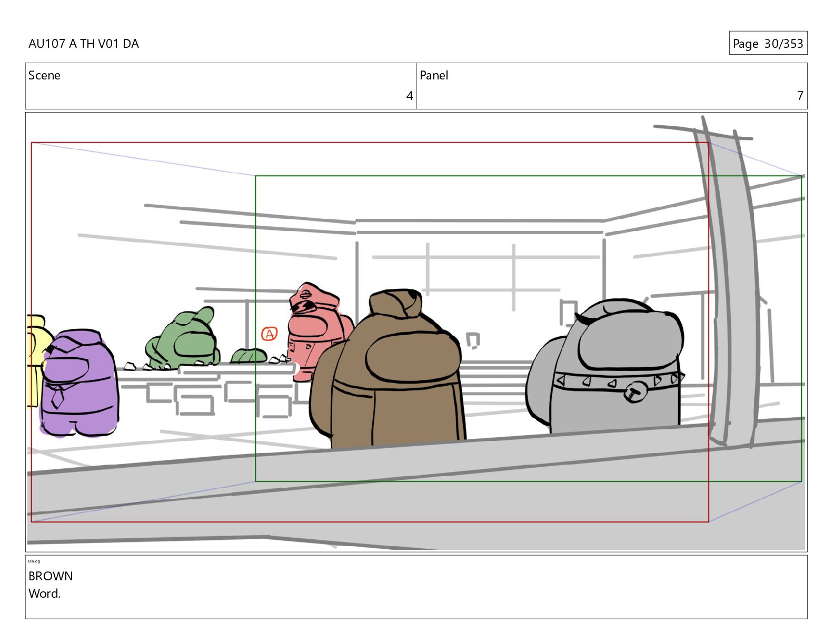The width and height of the screenshot is (834, 644).
Task: Click the dialog line 'Word.'
Action: coord(45,593)
